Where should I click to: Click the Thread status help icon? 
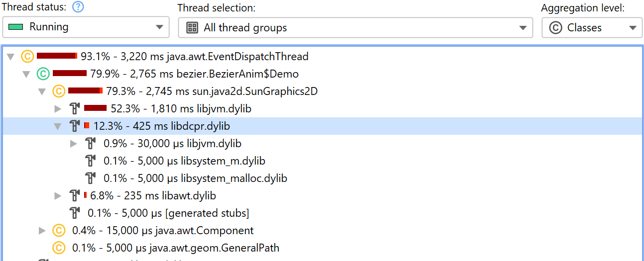tap(77, 8)
